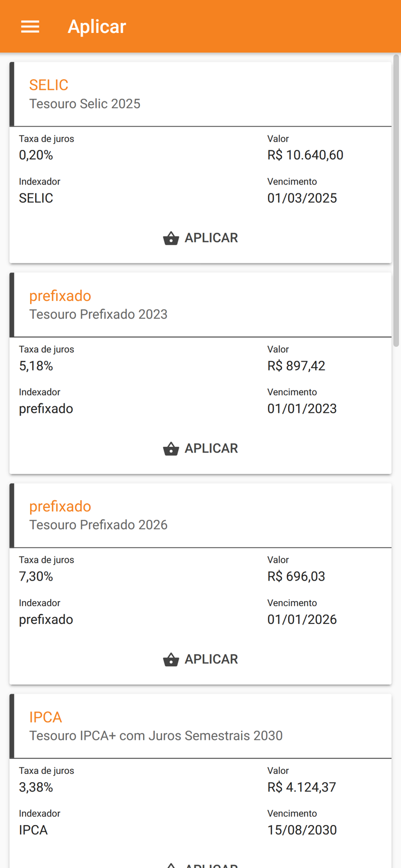Click the orange SELIC heading
This screenshot has width=401, height=868.
click(48, 85)
